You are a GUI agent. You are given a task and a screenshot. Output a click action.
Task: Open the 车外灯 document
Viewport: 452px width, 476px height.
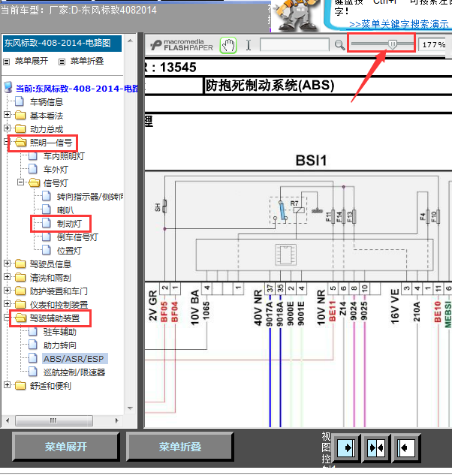click(x=56, y=170)
